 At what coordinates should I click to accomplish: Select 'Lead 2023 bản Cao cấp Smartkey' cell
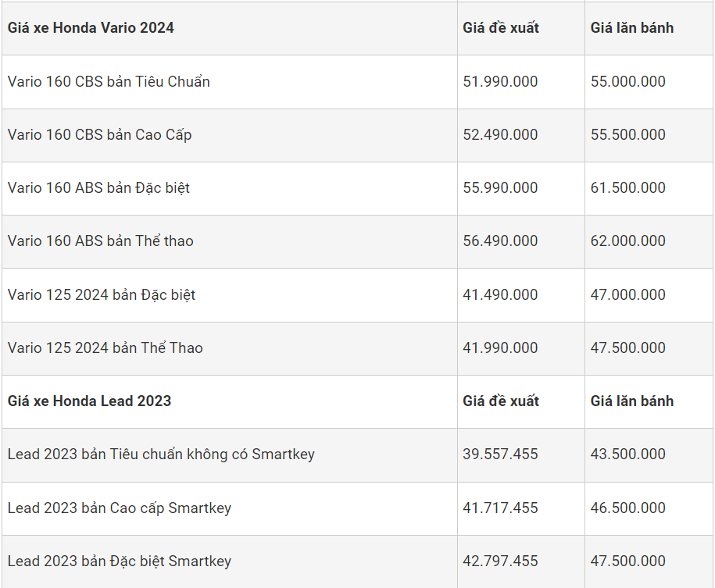click(120, 508)
